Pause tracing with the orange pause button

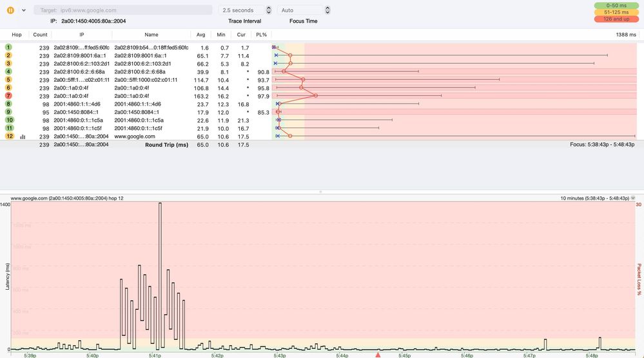click(11, 10)
